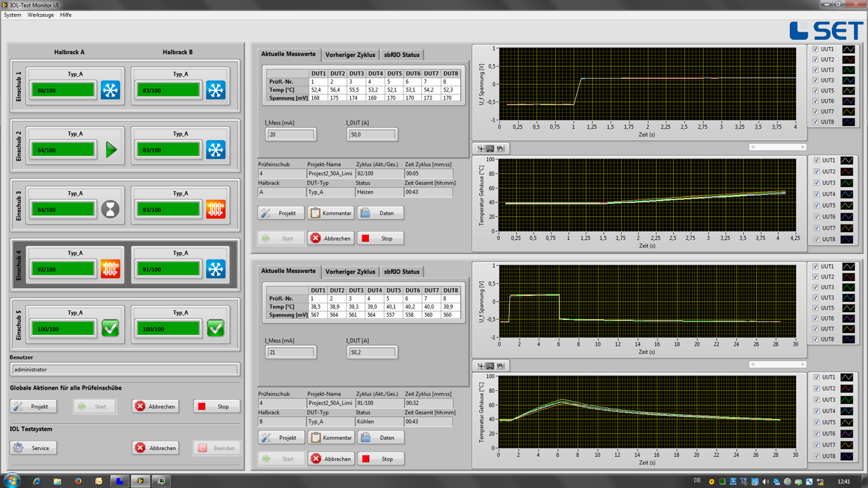
Task: Uncheck UUT4 in the upper temperature chart legend
Action: pyautogui.click(x=817, y=194)
